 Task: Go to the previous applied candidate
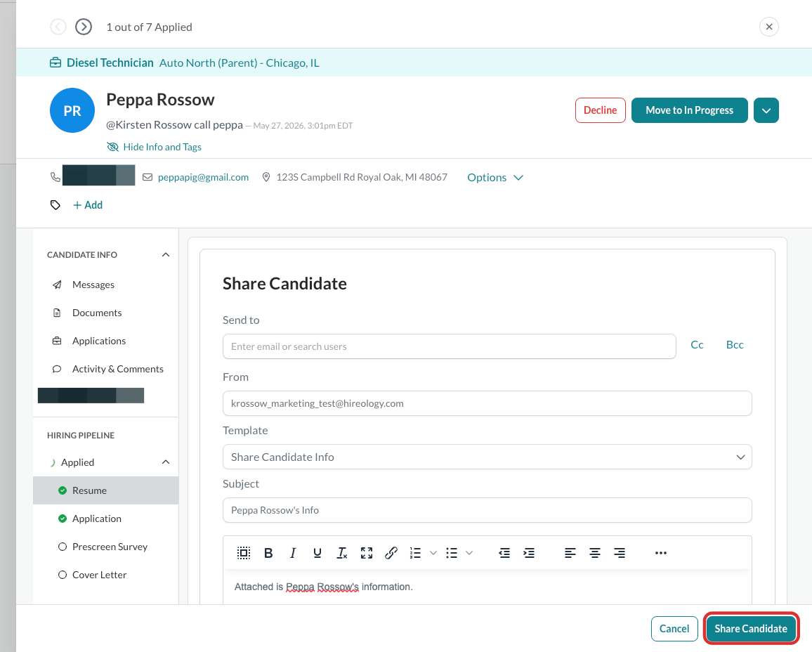tap(58, 27)
